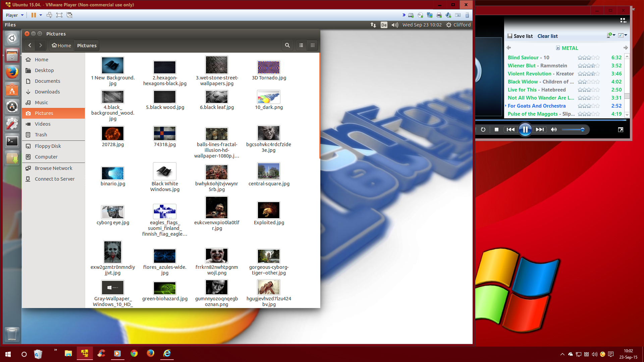Click Clear list in Media Player
The width and height of the screenshot is (644, 362).
(x=547, y=36)
